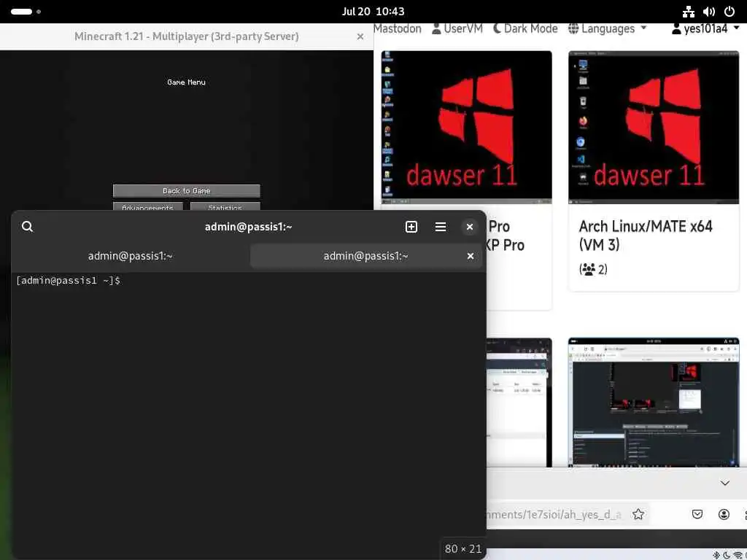
Task: Click Back to Game in Minecraft
Action: coord(186,190)
